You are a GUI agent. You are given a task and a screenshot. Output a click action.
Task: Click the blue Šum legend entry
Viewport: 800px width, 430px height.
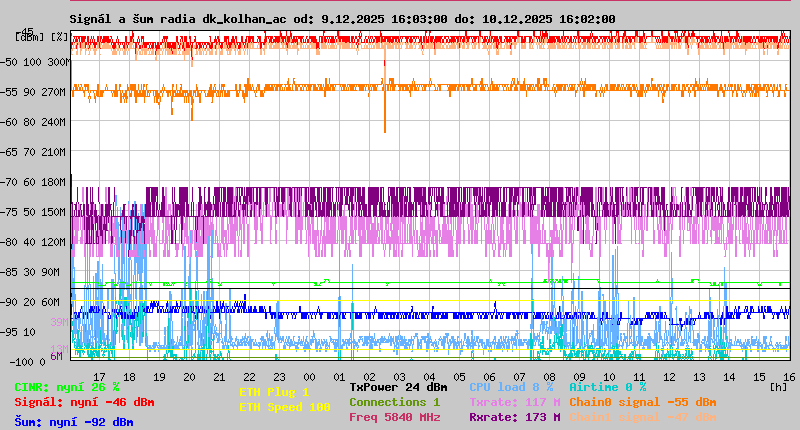pyautogui.click(x=74, y=422)
